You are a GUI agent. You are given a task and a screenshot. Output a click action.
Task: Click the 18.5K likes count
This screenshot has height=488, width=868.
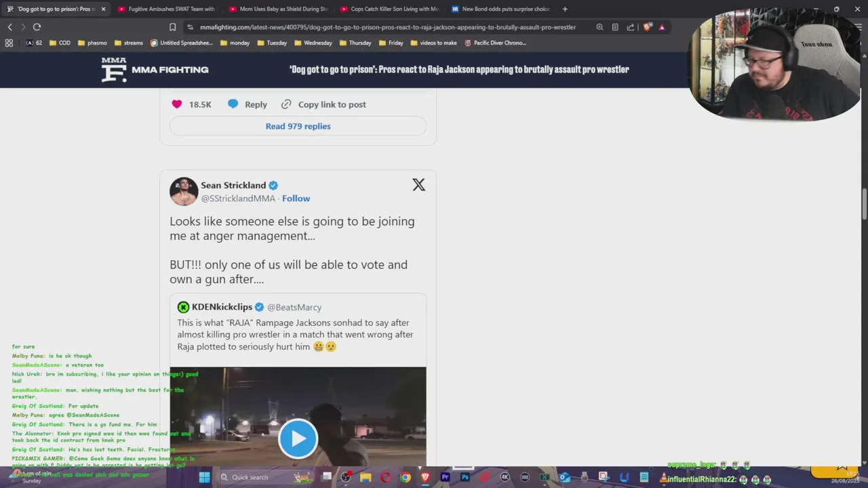click(x=200, y=104)
